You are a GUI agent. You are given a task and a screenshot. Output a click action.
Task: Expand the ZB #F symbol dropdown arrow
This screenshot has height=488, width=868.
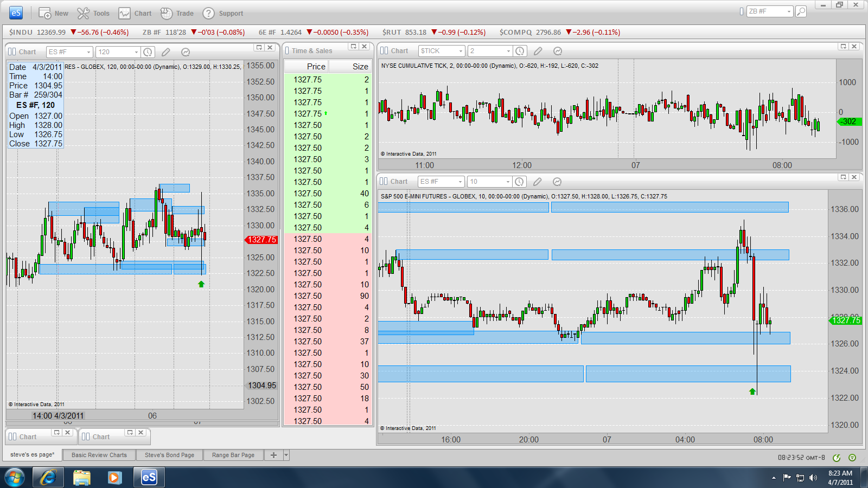click(x=789, y=11)
